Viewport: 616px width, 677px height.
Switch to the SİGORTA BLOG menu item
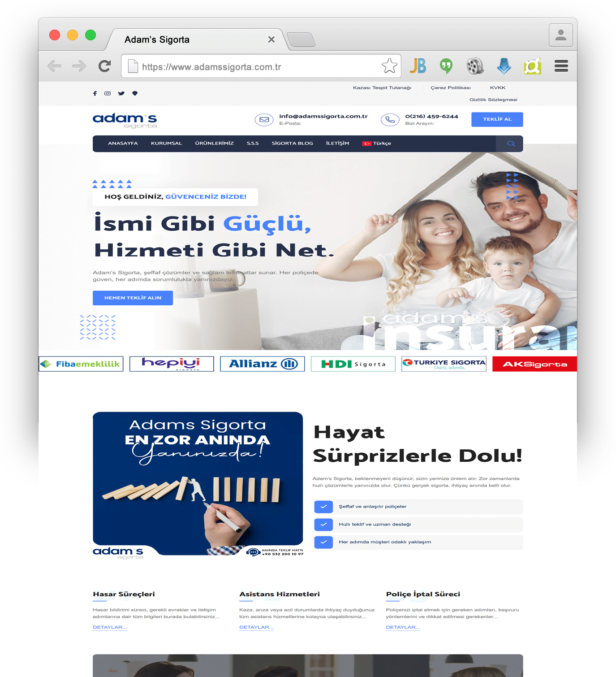click(292, 143)
